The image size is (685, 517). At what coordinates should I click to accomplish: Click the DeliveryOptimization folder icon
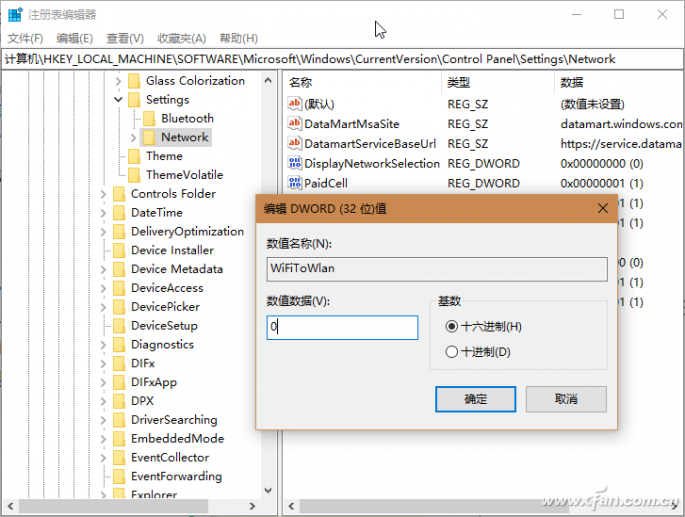(119, 231)
